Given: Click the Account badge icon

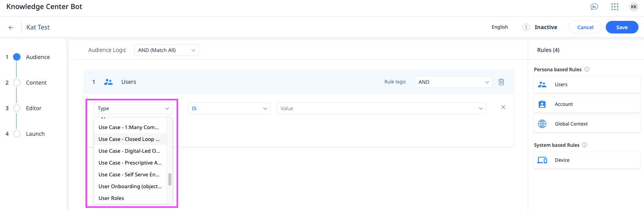Looking at the screenshot, I should pos(542,104).
